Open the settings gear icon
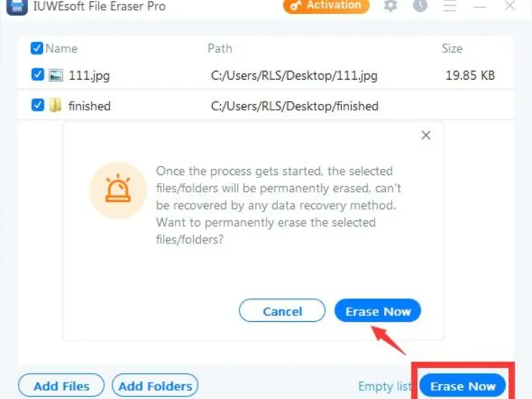This screenshot has width=532, height=399. coord(390,5)
